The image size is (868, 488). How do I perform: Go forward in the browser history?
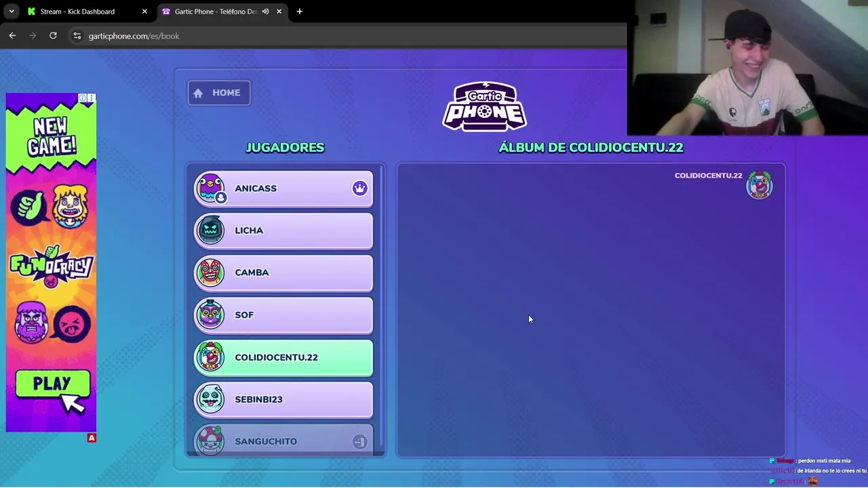[x=33, y=36]
